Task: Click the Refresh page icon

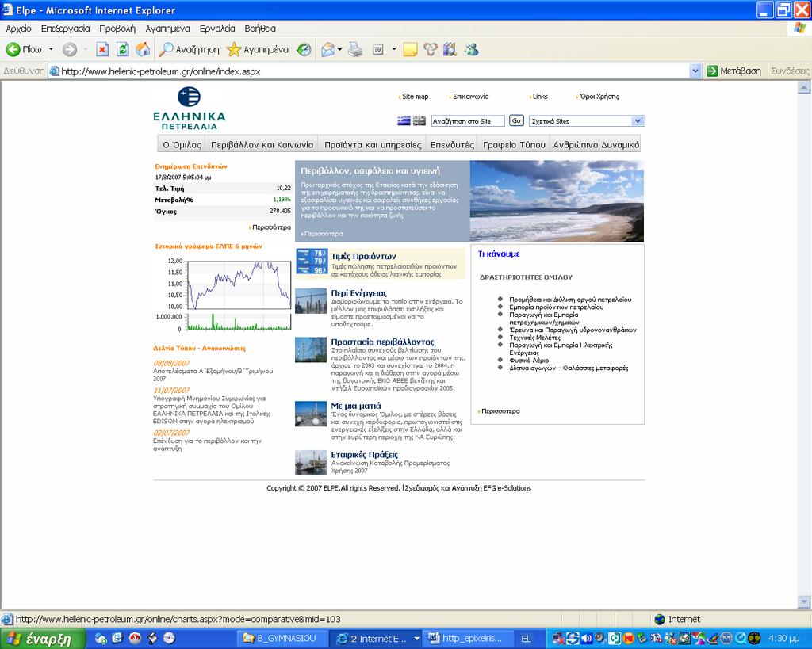Action: [123, 50]
